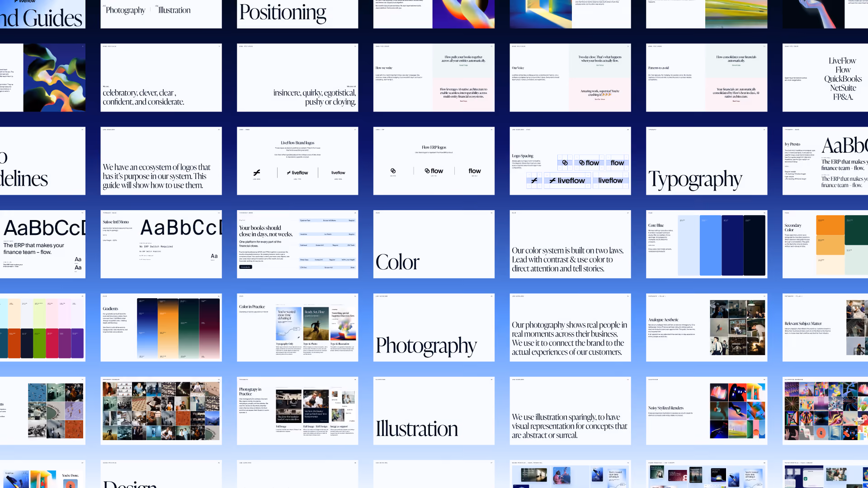The image size is (868, 488).
Task: Open the 'Photography in Practice' slide
Action: pyautogui.click(x=297, y=411)
